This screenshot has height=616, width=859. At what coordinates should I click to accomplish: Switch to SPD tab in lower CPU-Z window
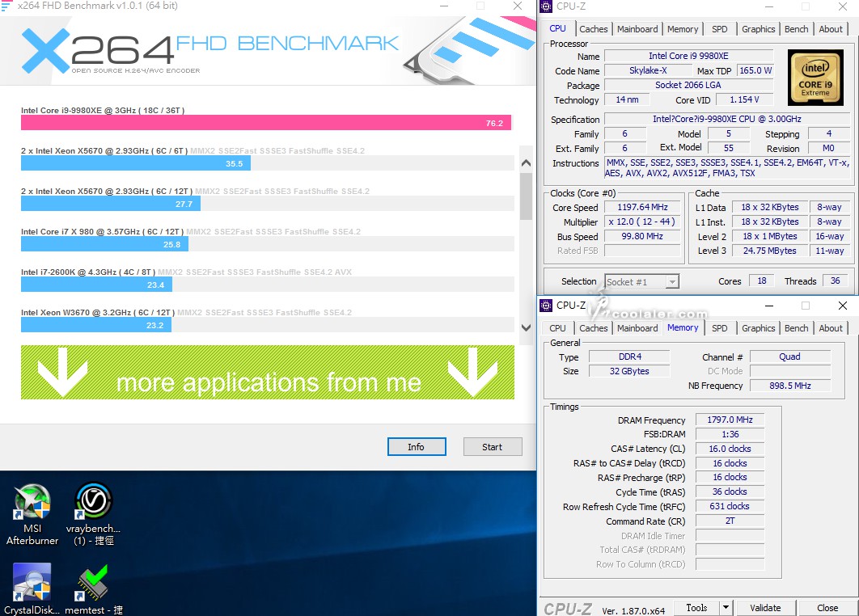(719, 328)
